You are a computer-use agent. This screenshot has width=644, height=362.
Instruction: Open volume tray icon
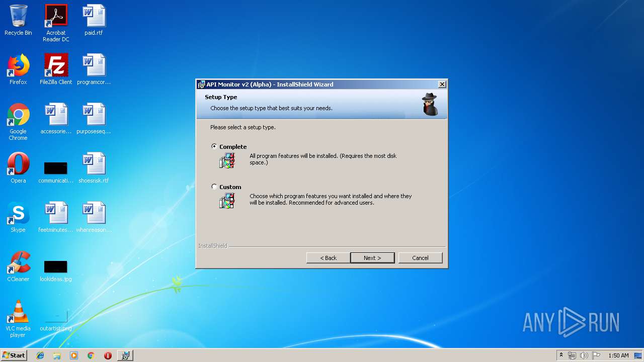click(x=584, y=355)
